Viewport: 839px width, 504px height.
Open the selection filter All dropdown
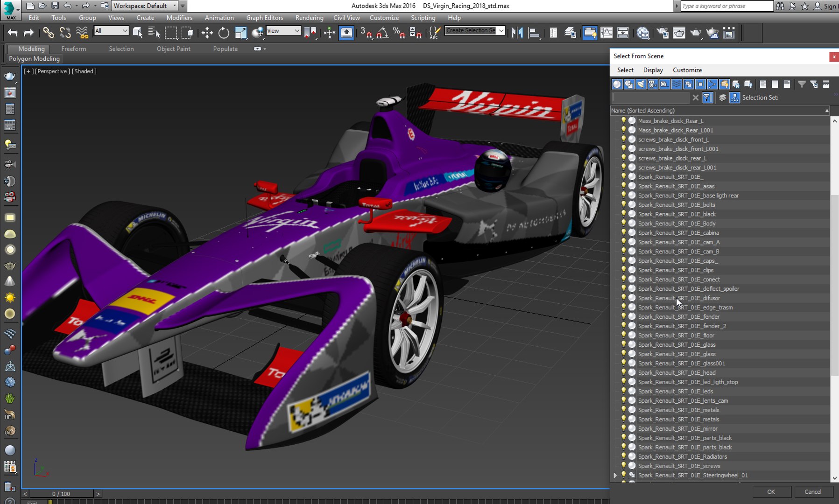click(x=111, y=31)
